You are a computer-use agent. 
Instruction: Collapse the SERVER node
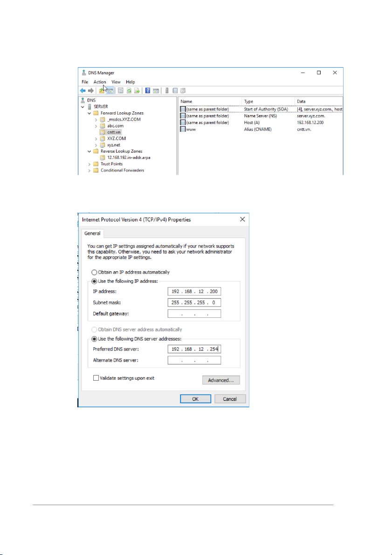point(83,107)
